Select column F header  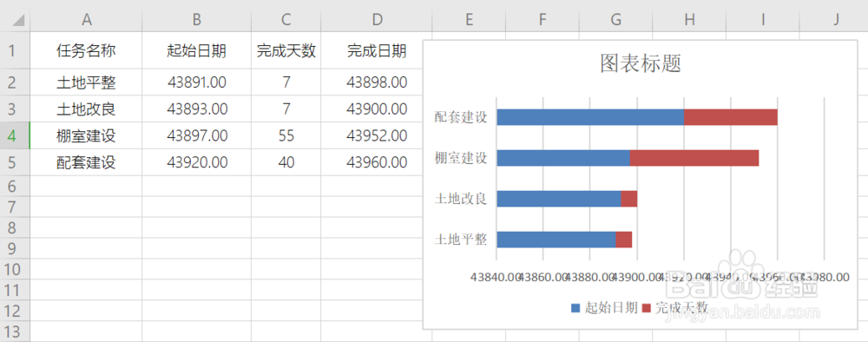[x=542, y=20]
